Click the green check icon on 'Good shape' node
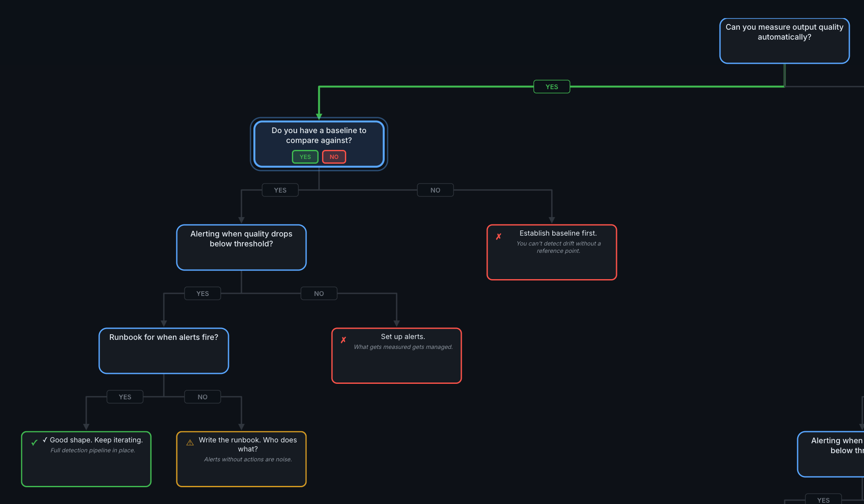The height and width of the screenshot is (504, 864). [34, 442]
